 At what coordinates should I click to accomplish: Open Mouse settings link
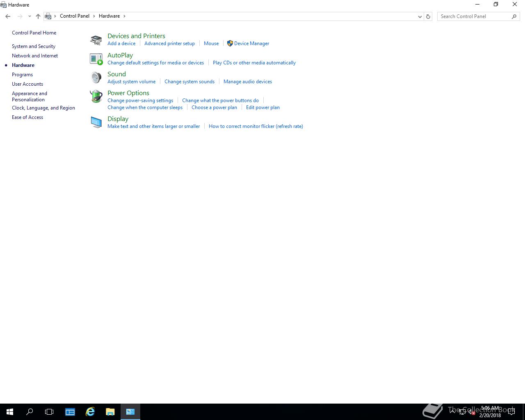(211, 43)
